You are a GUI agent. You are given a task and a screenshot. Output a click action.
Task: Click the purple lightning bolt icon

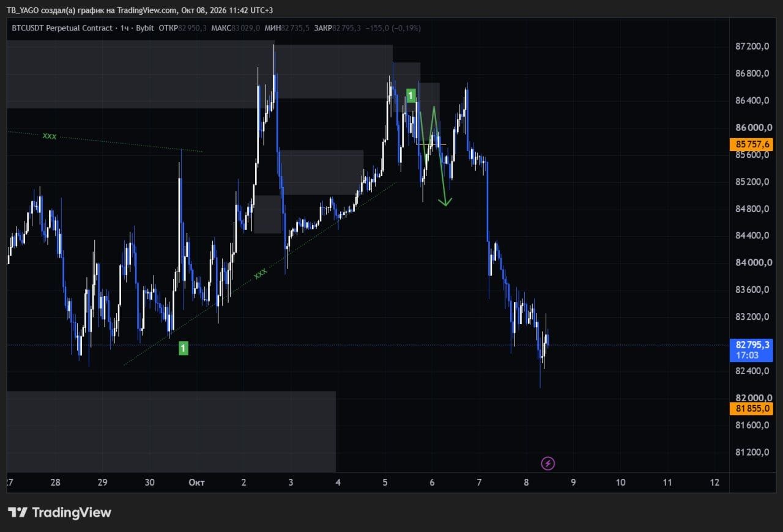[548, 464]
